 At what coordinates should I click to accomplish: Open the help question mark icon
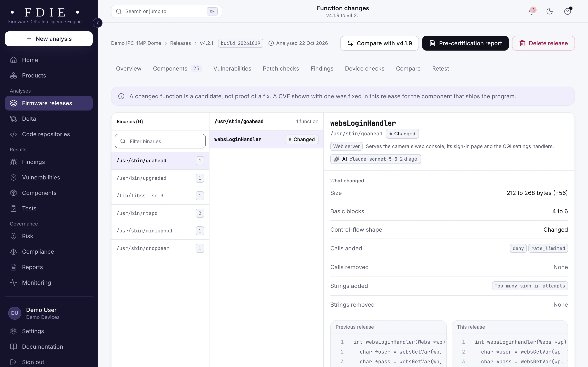(567, 11)
